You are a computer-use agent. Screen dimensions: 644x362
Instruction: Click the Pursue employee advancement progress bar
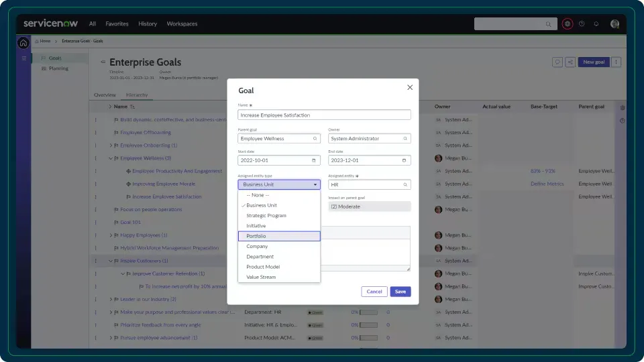pyautogui.click(x=368, y=338)
